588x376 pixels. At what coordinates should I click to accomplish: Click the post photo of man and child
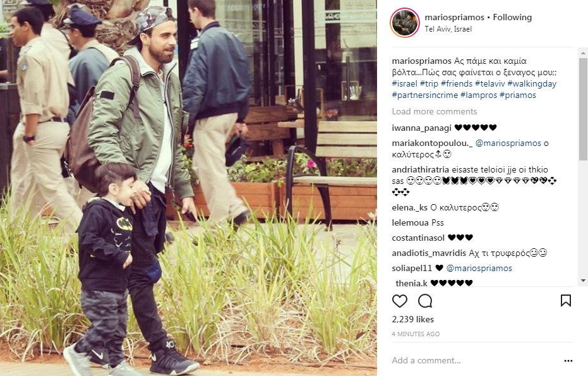pyautogui.click(x=188, y=188)
